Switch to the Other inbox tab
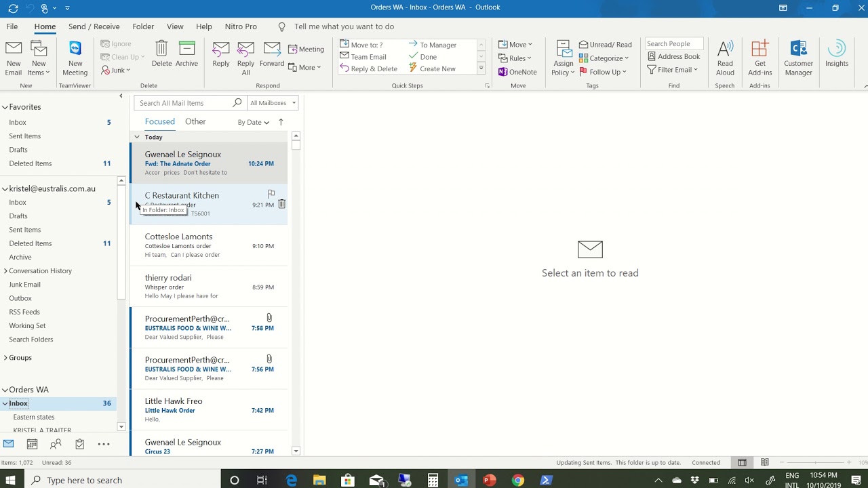This screenshot has height=488, width=868. 195,121
